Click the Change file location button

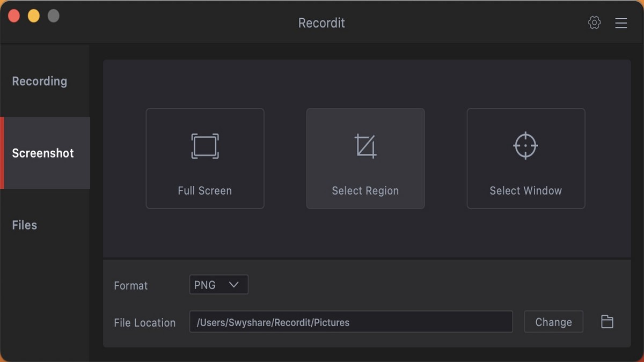(x=553, y=322)
